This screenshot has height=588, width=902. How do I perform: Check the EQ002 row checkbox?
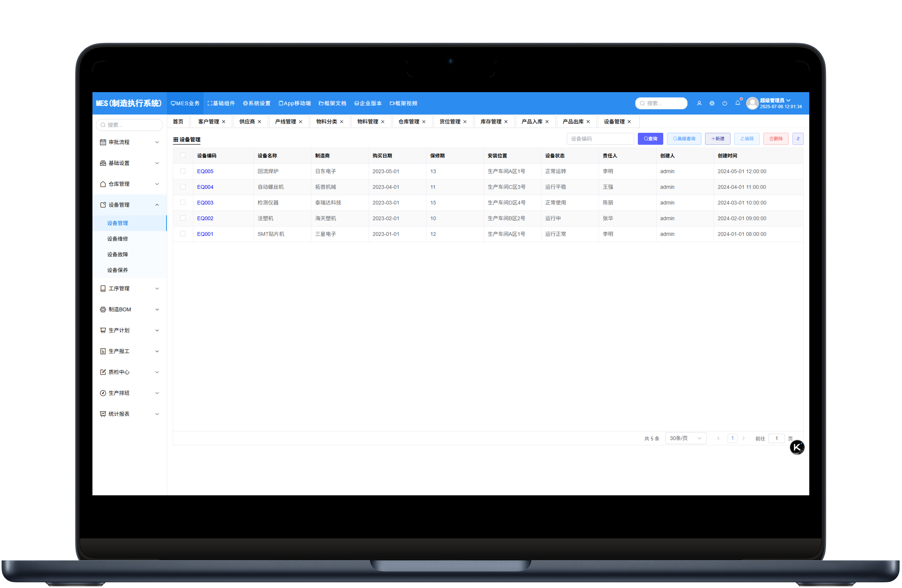pyautogui.click(x=183, y=218)
